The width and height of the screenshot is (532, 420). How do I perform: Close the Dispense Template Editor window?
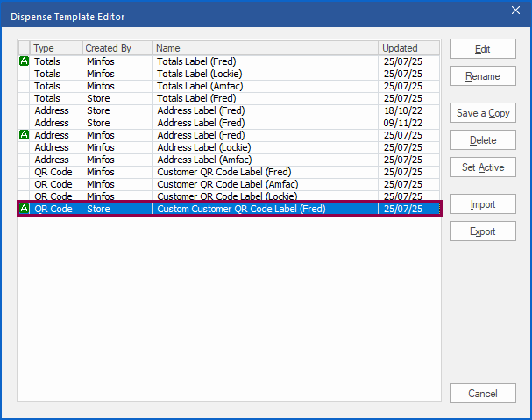tap(515, 11)
